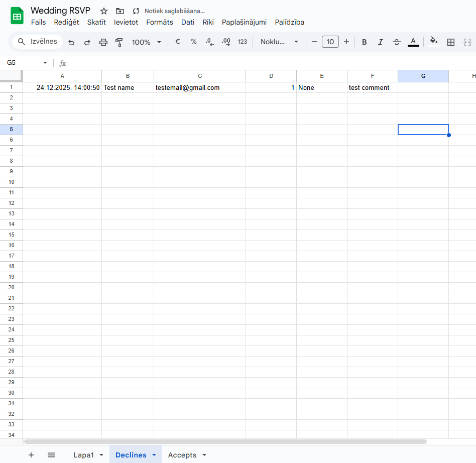This screenshot has height=463, width=476.
Task: Star the Wedding RSVP document
Action: (x=104, y=11)
